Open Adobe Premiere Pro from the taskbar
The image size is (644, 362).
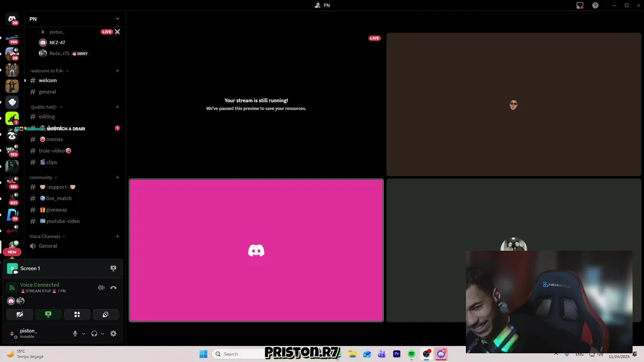pyautogui.click(x=397, y=354)
